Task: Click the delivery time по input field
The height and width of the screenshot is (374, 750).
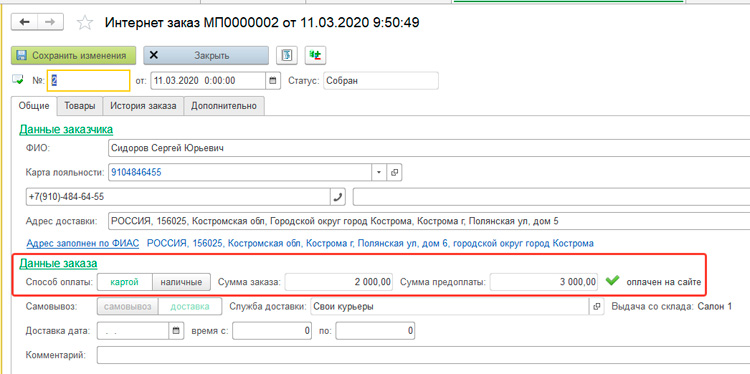Action: 375,330
